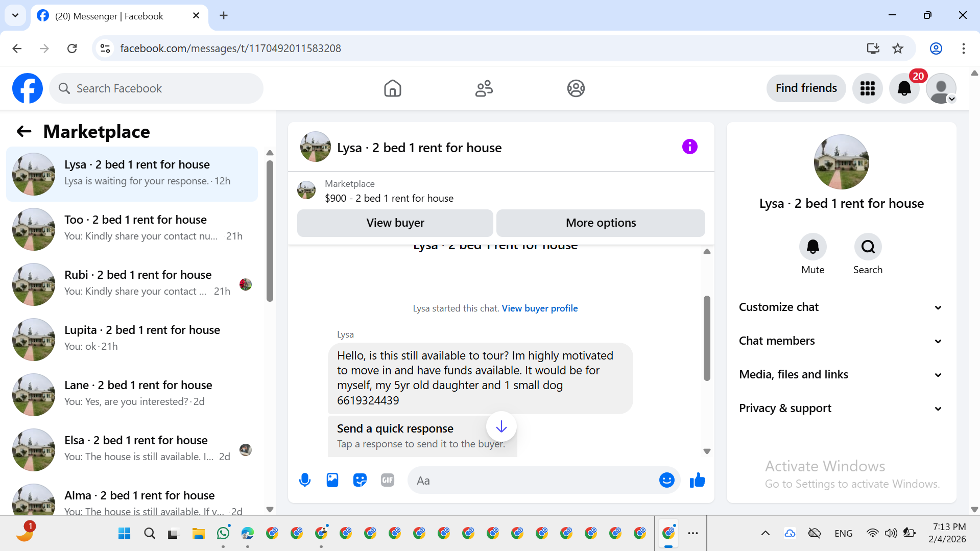Open the Alma conversation in list
This screenshot has height=551, width=980.
click(x=132, y=496)
